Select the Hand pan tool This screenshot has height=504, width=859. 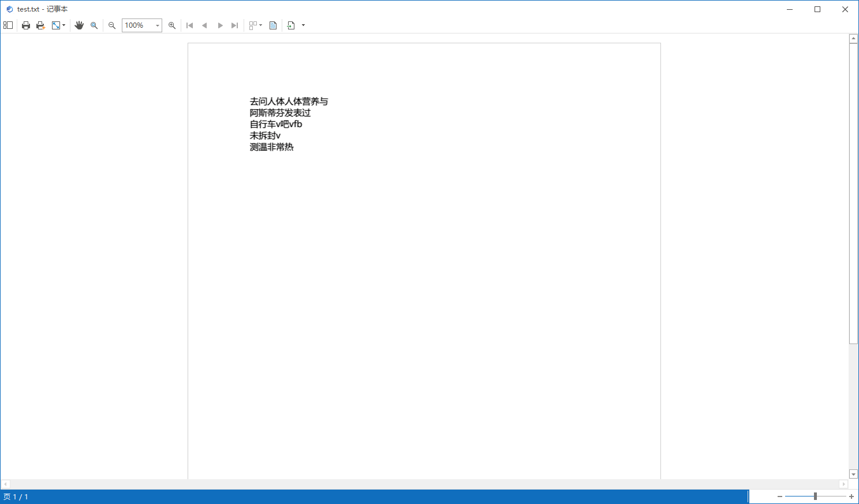[x=79, y=25]
